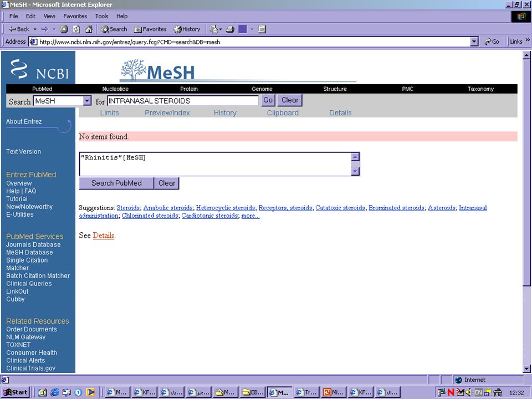
Task: Open Taxonomy in the black navigation bar
Action: pos(480,89)
